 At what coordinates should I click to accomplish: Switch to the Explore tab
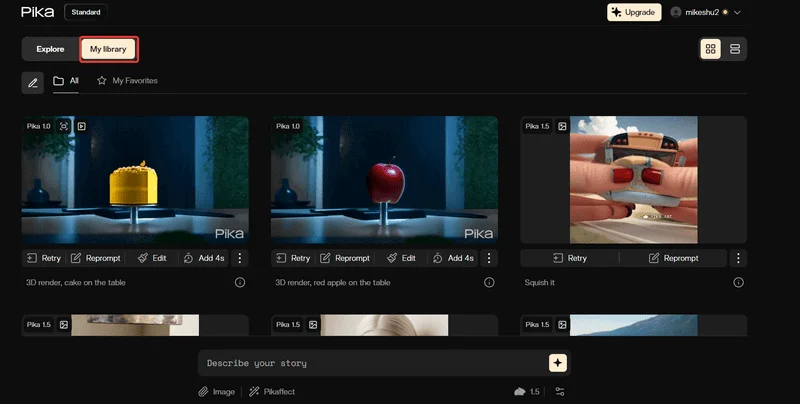(x=50, y=49)
